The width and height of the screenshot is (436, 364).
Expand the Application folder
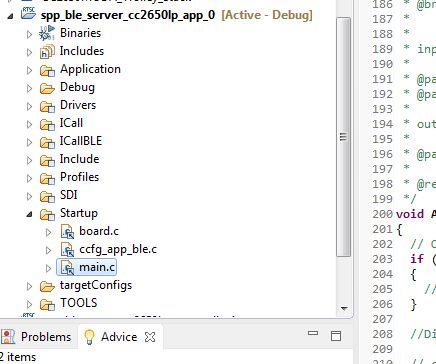click(x=29, y=70)
